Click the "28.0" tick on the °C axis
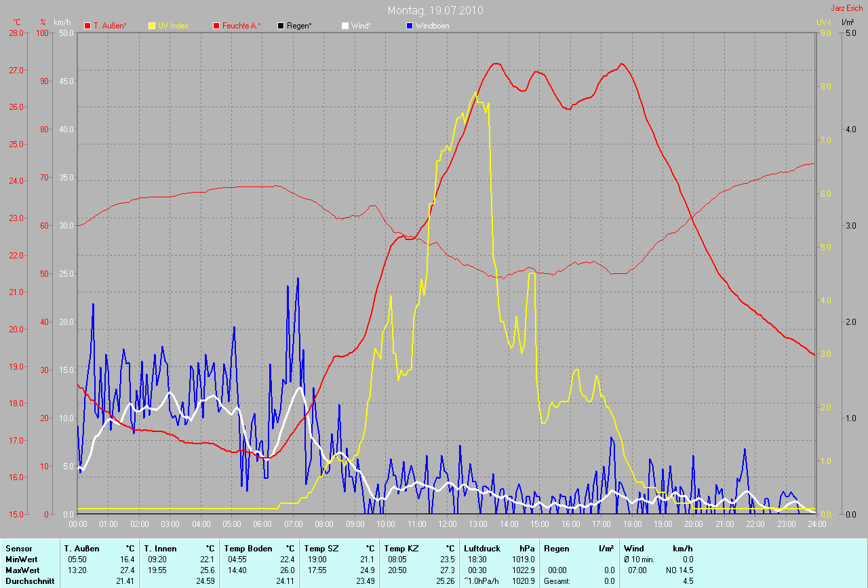 (x=15, y=33)
